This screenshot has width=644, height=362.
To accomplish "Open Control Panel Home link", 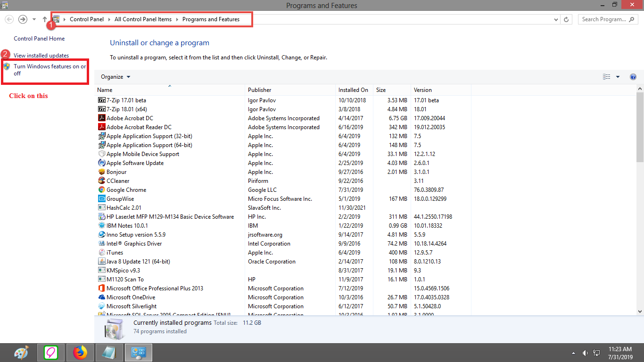I will [x=39, y=39].
